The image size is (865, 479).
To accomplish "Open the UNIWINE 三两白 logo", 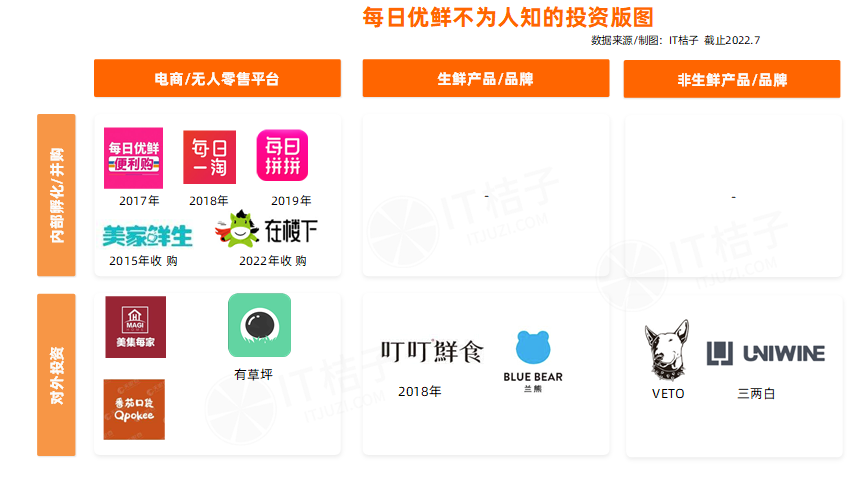I will pos(766,353).
